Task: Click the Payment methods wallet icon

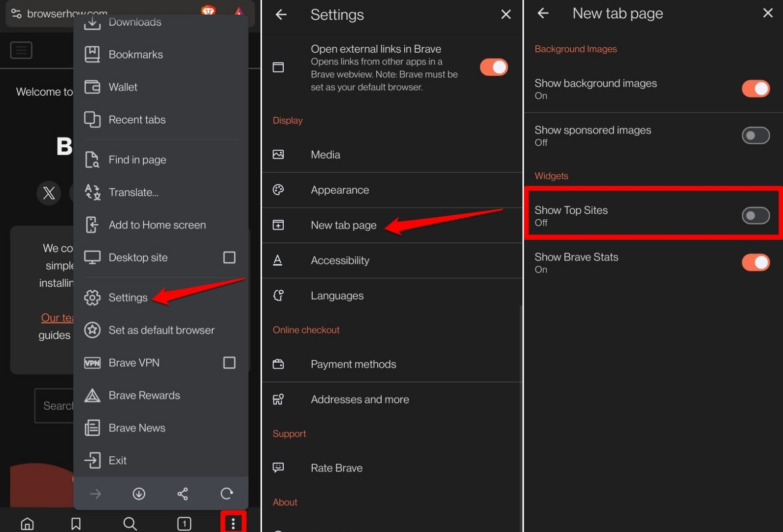Action: pyautogui.click(x=278, y=364)
